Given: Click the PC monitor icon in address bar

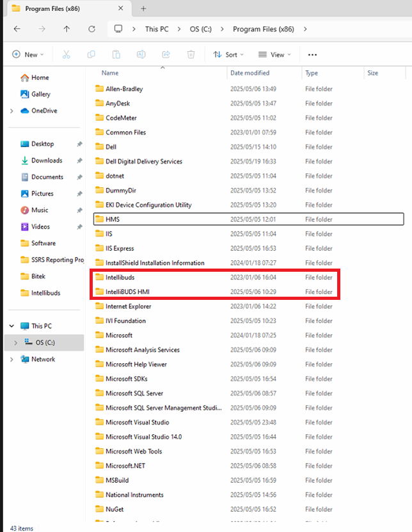Looking at the screenshot, I should (x=118, y=29).
